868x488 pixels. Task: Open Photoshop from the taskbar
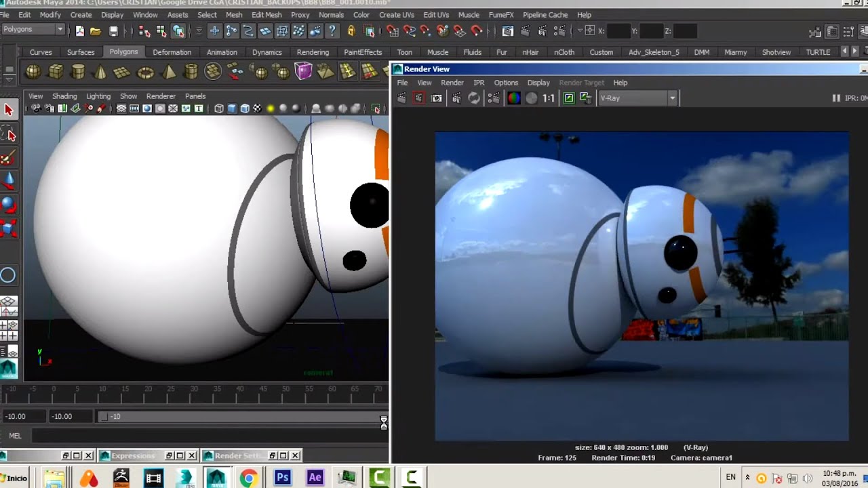point(282,478)
